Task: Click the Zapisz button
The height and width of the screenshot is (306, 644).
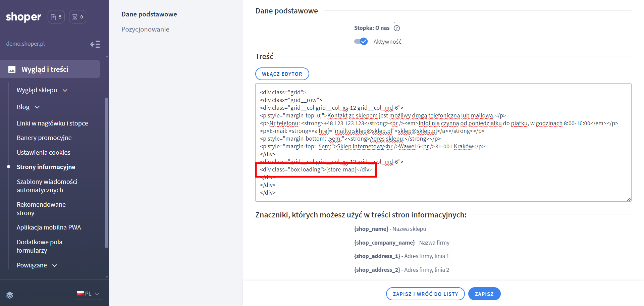Action: click(484, 294)
